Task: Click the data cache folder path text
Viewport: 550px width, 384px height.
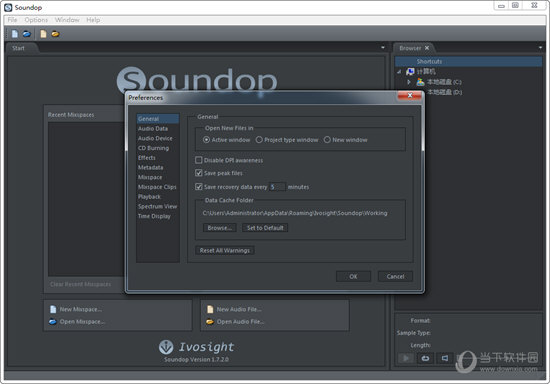Action: 295,213
